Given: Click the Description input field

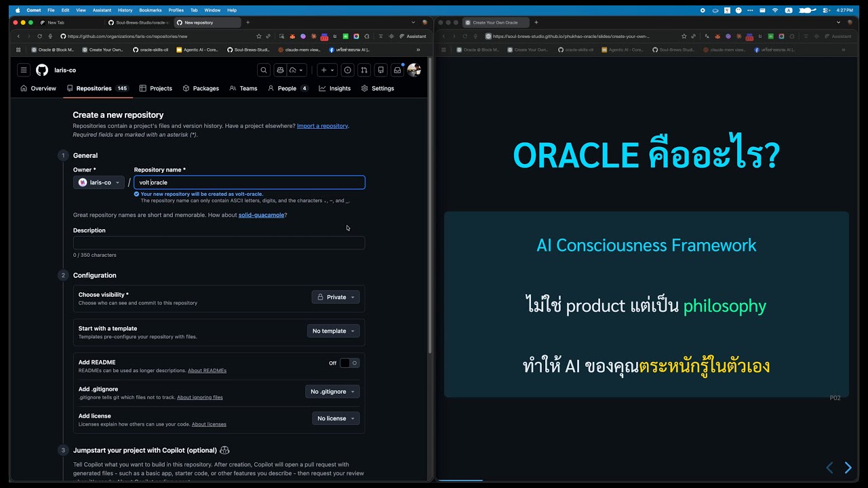Looking at the screenshot, I should pos(219,243).
